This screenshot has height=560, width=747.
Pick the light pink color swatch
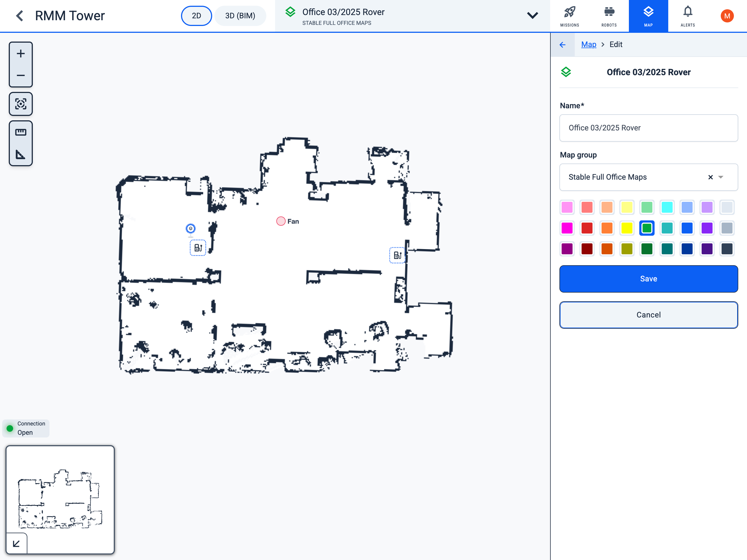coord(567,207)
